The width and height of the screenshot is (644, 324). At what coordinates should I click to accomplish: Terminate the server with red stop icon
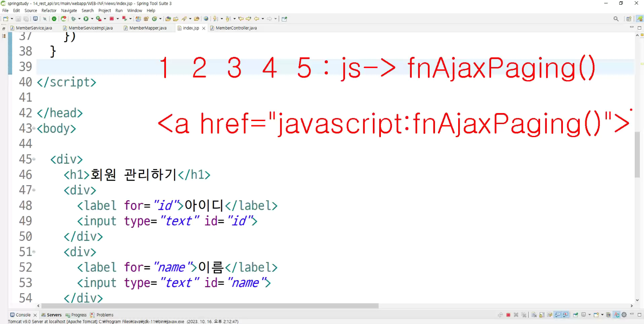click(508, 315)
